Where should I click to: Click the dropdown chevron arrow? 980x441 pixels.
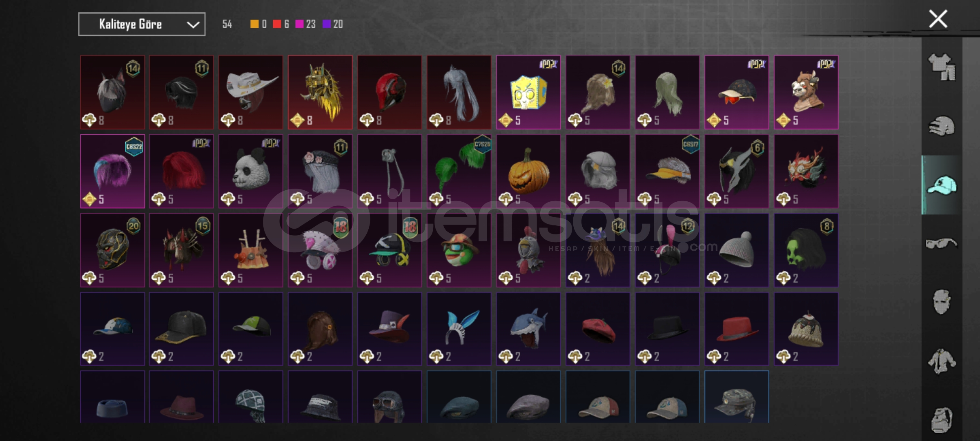193,25
